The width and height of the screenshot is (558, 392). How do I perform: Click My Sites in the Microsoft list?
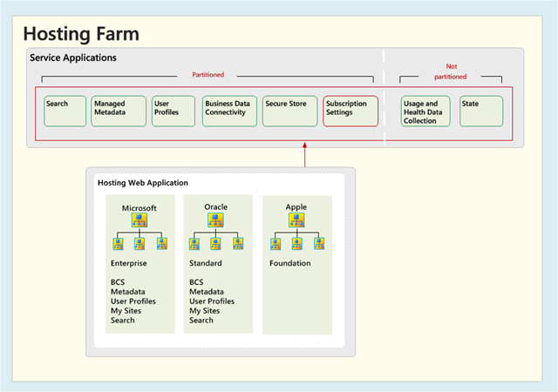click(x=126, y=311)
